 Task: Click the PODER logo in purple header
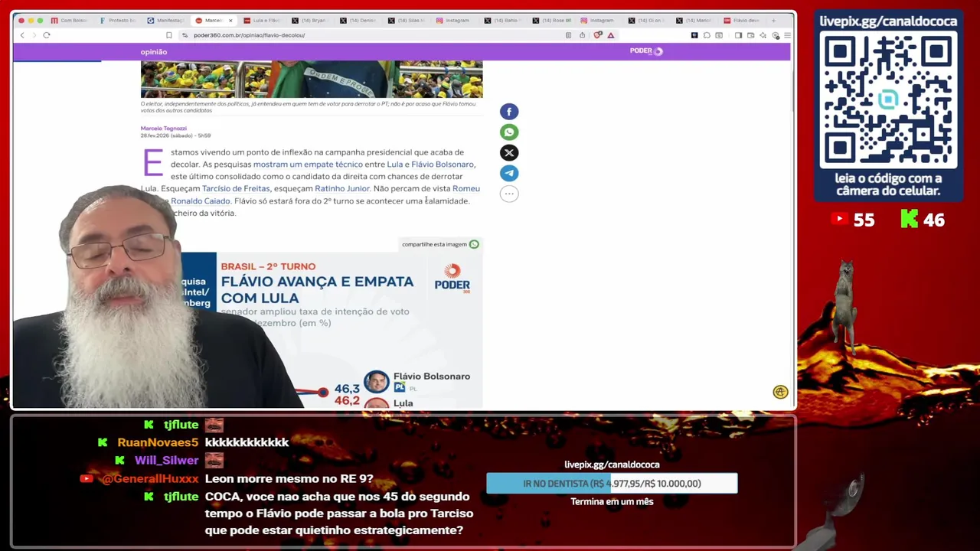coord(646,51)
